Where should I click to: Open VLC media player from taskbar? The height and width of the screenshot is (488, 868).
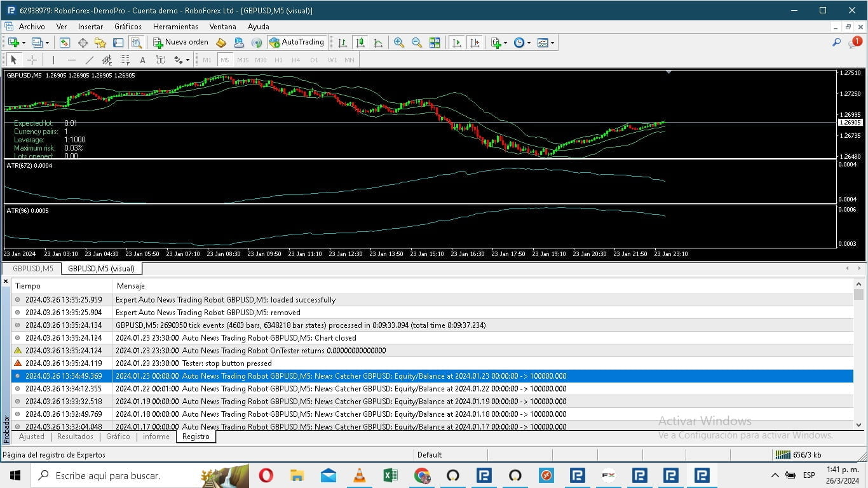pyautogui.click(x=359, y=475)
